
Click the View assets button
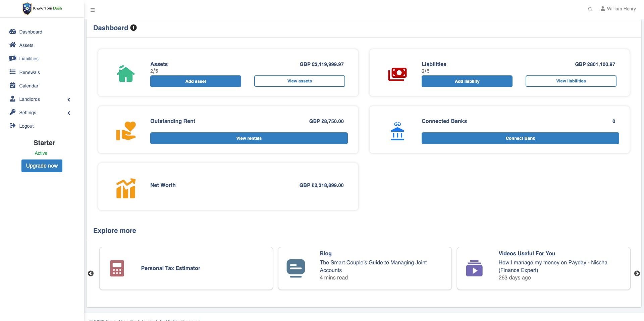tap(300, 81)
